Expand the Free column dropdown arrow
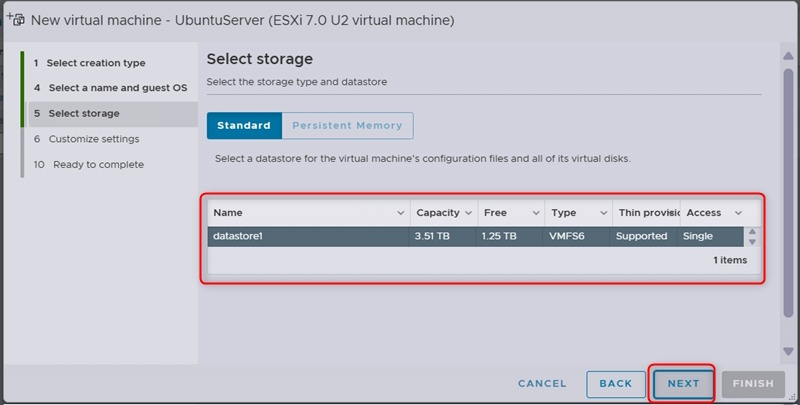 click(x=536, y=213)
